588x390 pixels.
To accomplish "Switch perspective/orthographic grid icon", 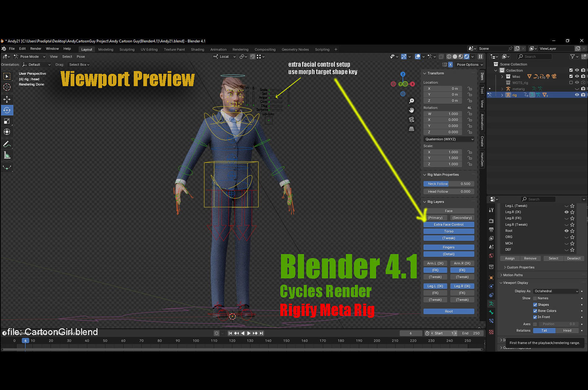I will [412, 129].
